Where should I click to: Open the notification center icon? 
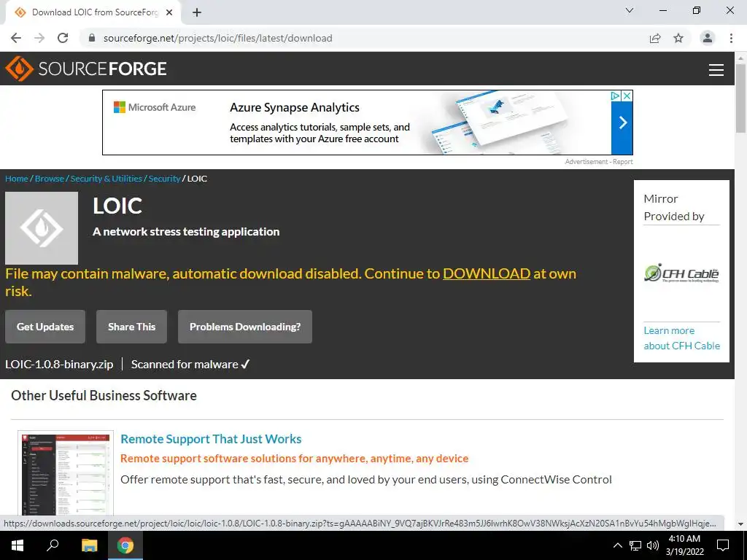[x=723, y=545]
